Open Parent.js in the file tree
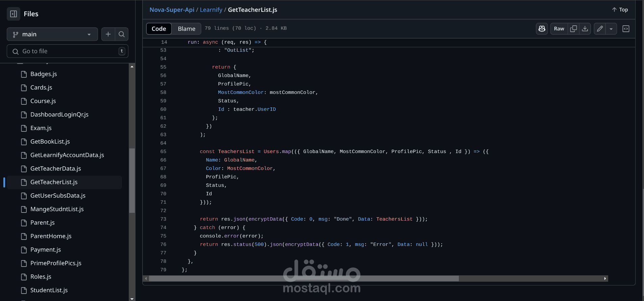This screenshot has width=644, height=301. [43, 223]
